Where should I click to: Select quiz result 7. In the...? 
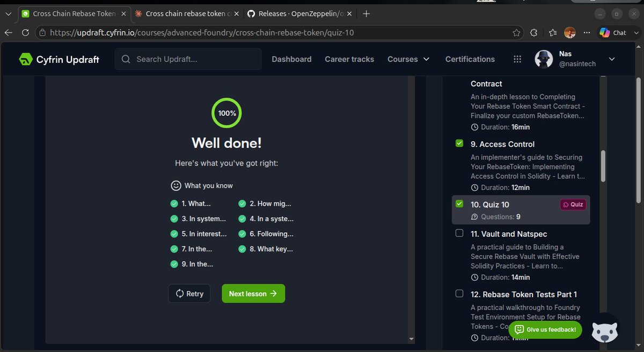click(197, 249)
